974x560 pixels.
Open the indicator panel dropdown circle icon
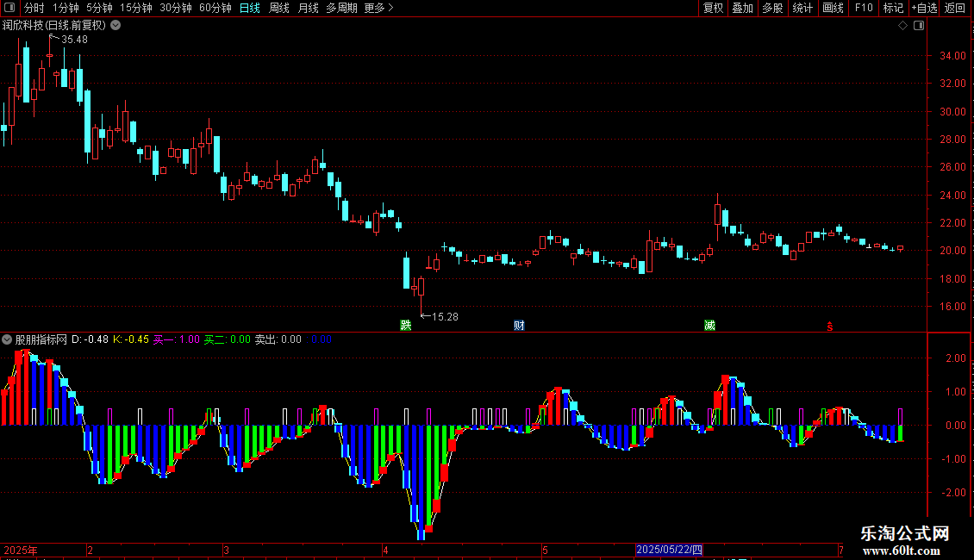coord(7,339)
